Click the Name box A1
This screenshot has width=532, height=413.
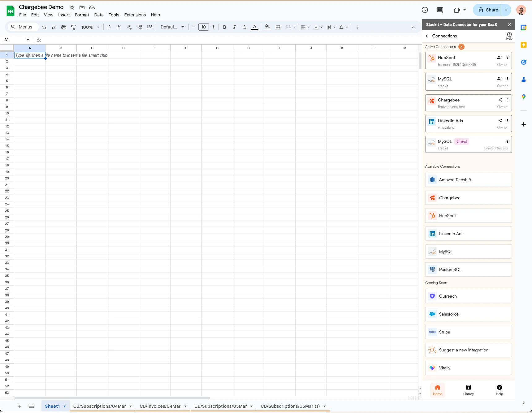tap(17, 40)
